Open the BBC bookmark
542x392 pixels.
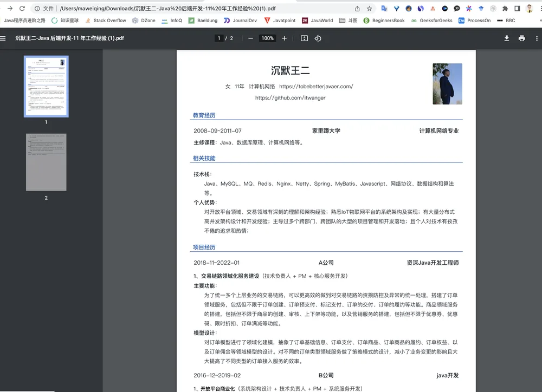(506, 21)
